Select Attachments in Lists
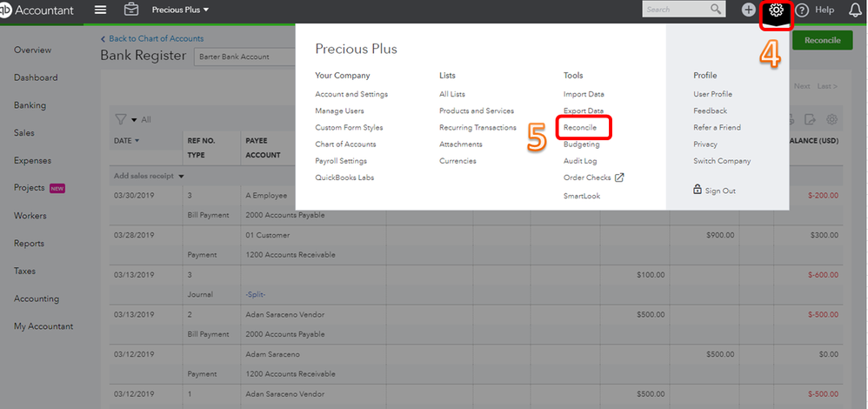The image size is (868, 409). 461,144
